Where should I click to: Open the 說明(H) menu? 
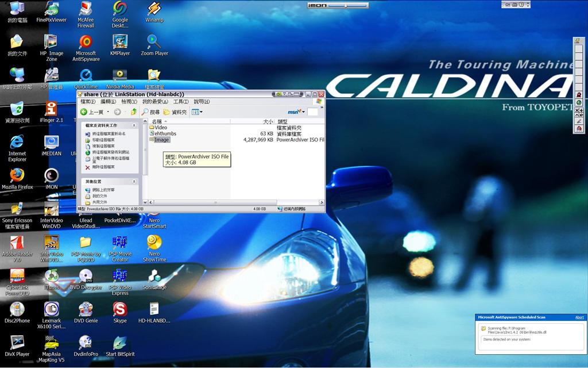202,101
